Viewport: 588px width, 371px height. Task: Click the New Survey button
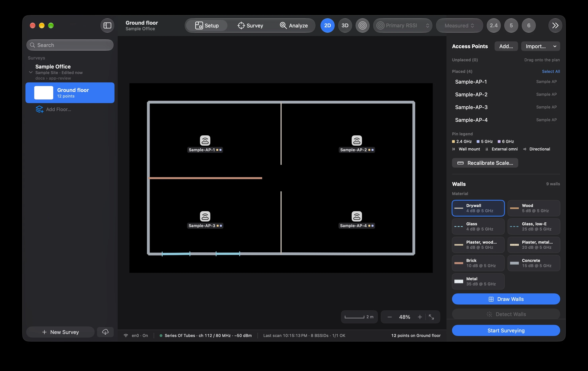click(x=60, y=332)
